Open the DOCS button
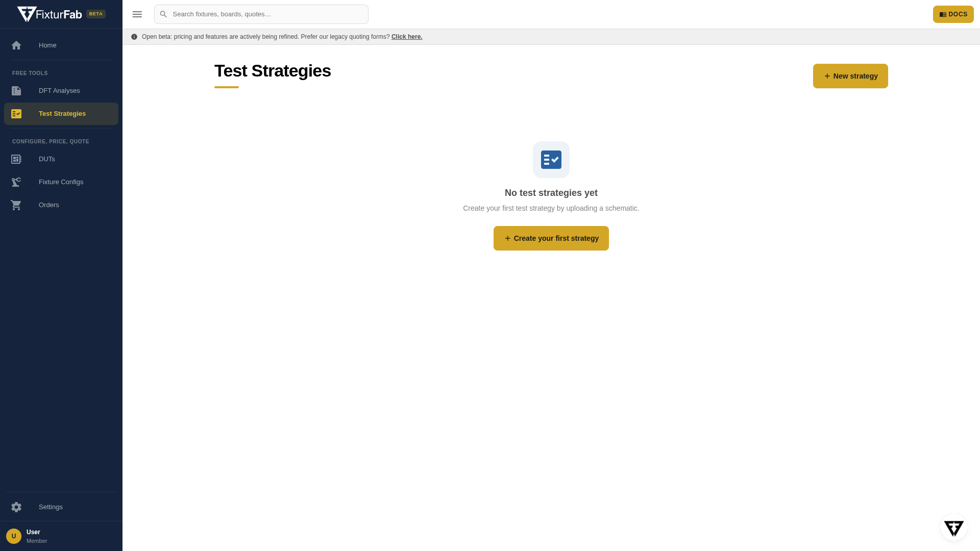 pos(953,14)
